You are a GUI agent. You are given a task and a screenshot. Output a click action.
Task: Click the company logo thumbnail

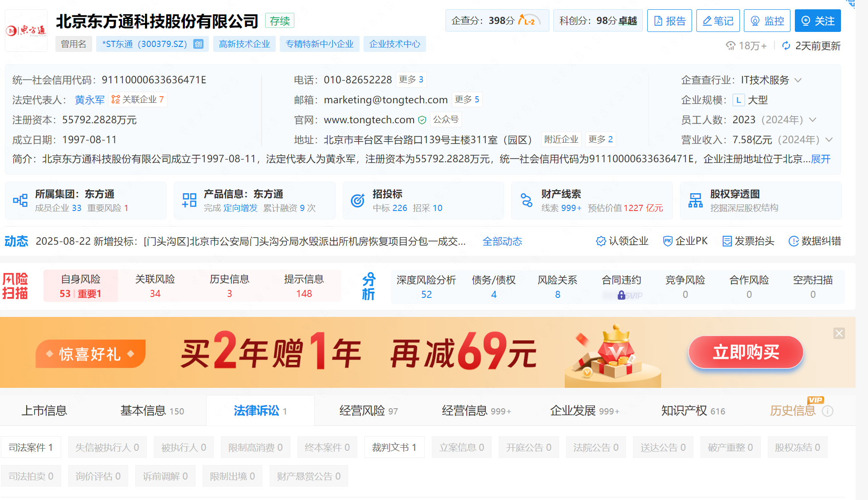tap(26, 31)
